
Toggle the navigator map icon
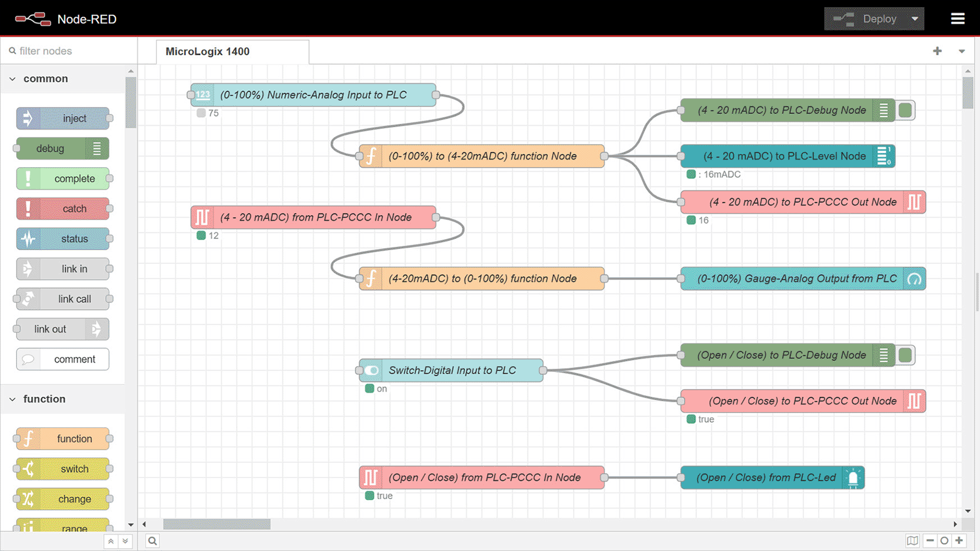(x=913, y=540)
